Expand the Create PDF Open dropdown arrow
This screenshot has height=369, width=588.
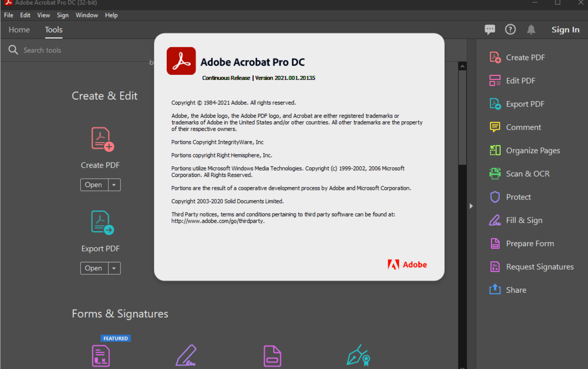[x=114, y=185]
